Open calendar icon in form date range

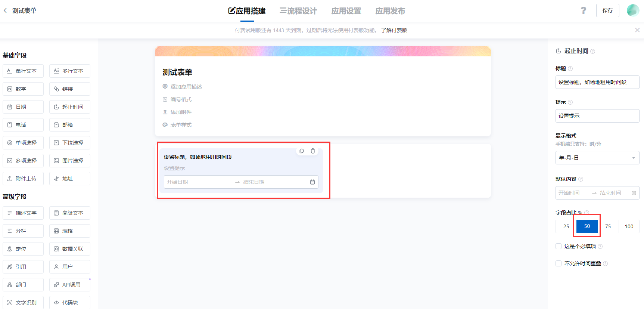coord(312,182)
